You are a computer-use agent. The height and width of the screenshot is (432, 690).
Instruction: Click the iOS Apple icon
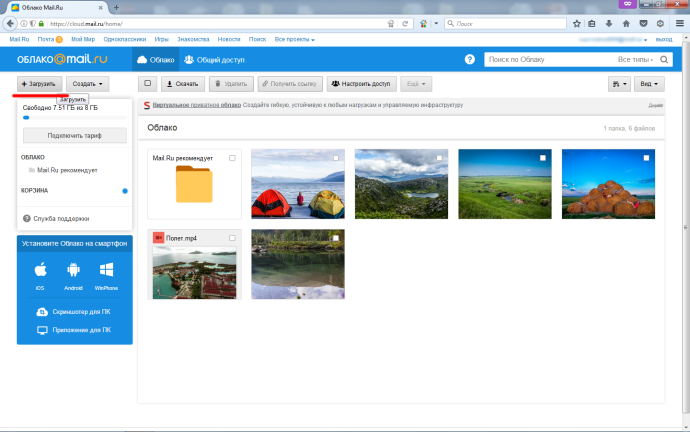coord(40,270)
